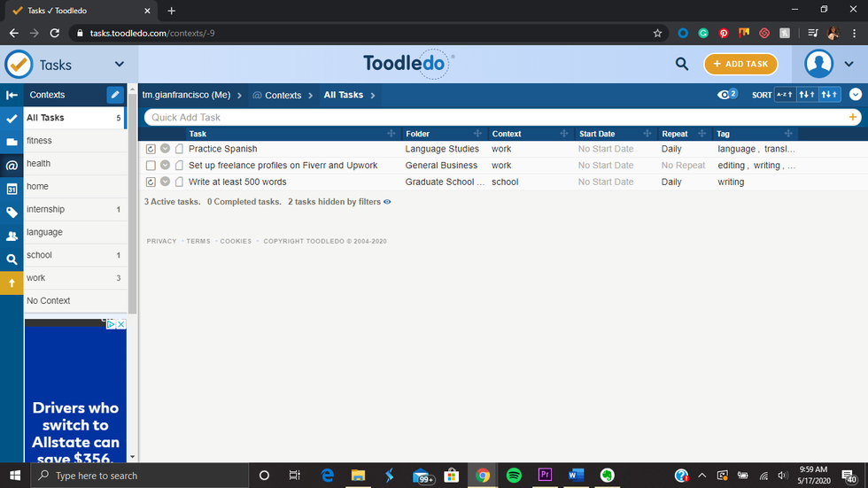Screen dimensions: 868x488
Task: Open the tag view icon in the sidebar
Action: pos(12,213)
